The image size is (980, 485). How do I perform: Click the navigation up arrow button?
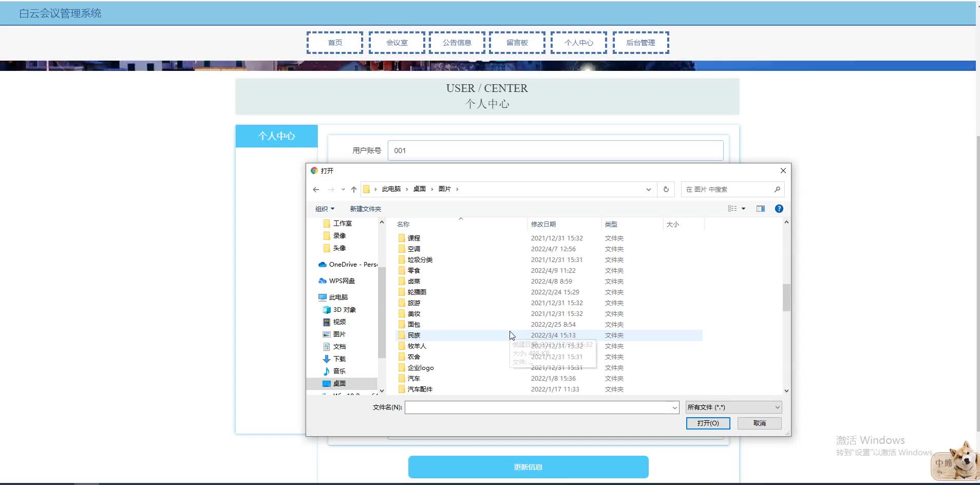(353, 189)
